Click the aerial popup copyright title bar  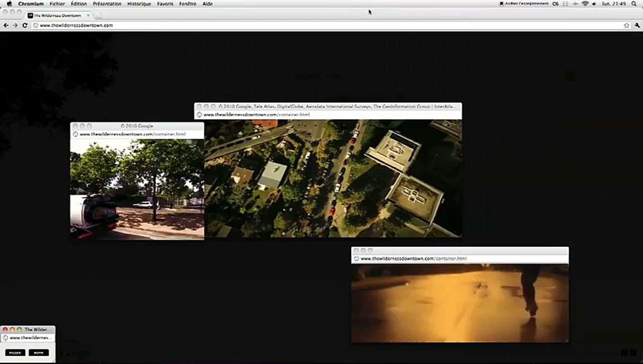tap(328, 107)
